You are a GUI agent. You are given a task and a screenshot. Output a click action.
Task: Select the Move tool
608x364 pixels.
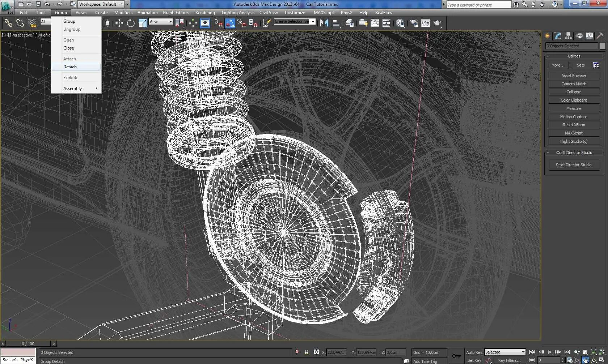click(x=119, y=23)
